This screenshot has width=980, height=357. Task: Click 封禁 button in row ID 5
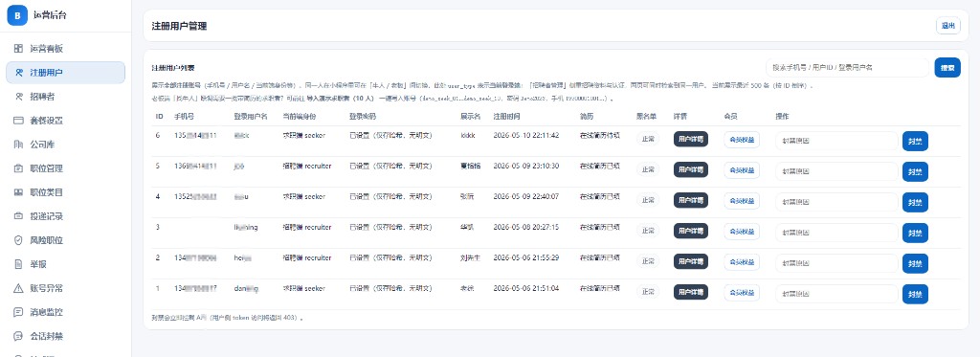coord(915,171)
